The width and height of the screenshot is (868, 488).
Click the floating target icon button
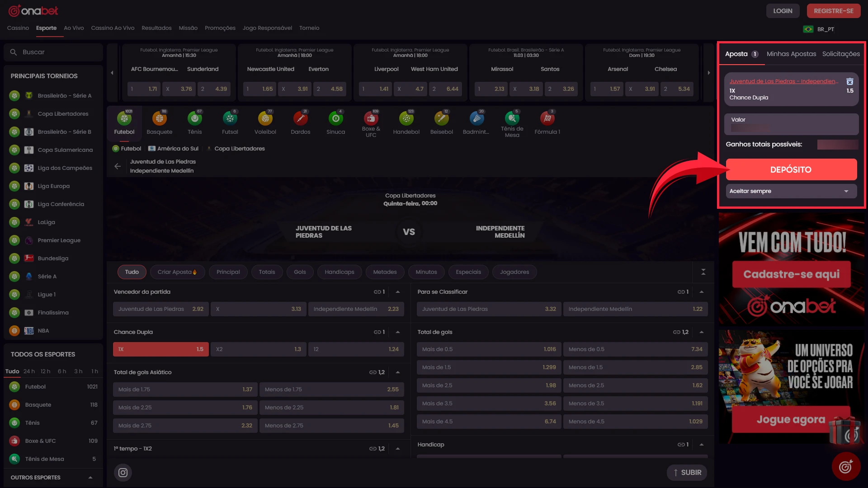845,466
